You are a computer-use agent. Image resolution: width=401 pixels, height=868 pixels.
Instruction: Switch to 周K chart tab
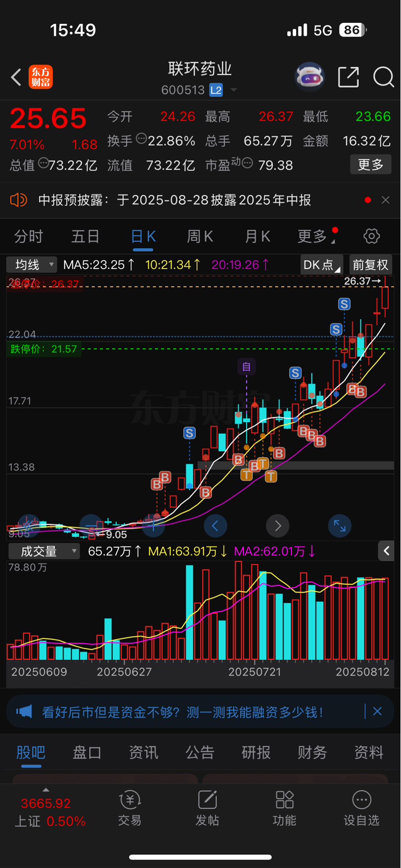pos(200,237)
